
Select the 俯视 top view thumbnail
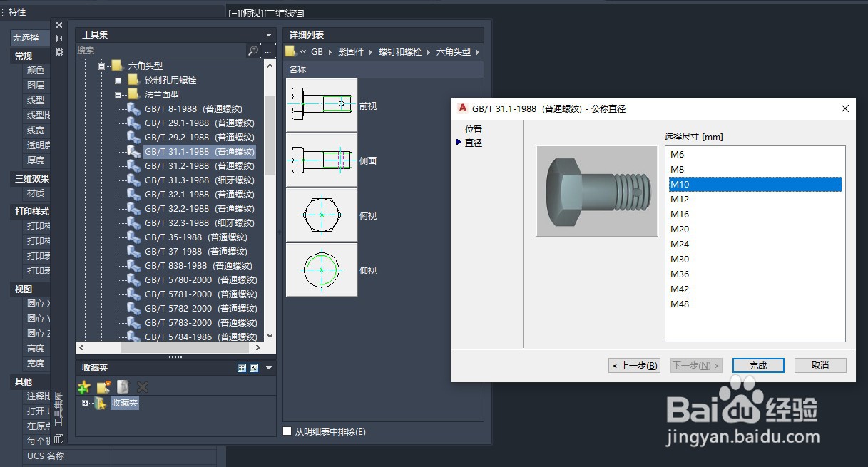(321, 215)
